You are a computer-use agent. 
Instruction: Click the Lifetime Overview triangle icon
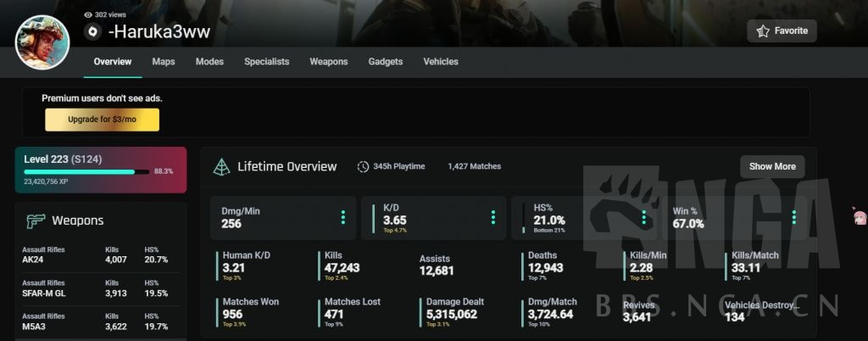(x=221, y=166)
